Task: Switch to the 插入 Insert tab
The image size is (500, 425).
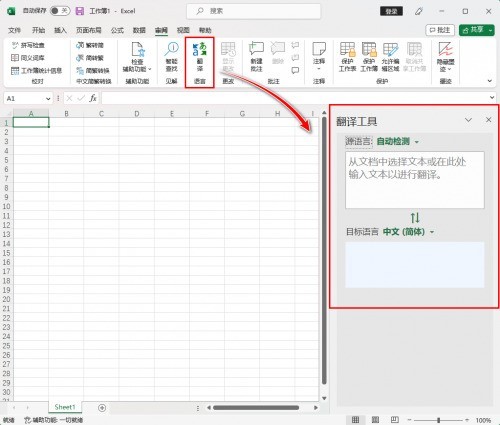Action: pyautogui.click(x=60, y=30)
